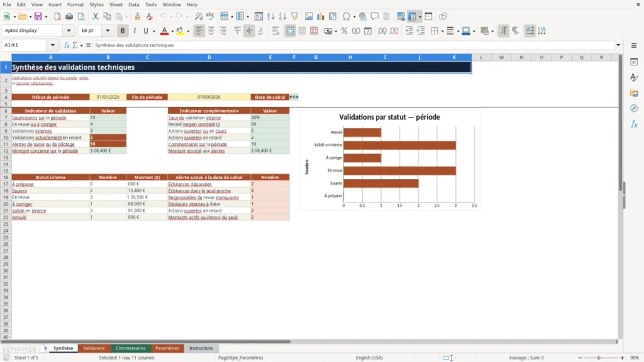Toggle Freeze rows and columns
Viewport: 644px width, 362px height.
412,16
